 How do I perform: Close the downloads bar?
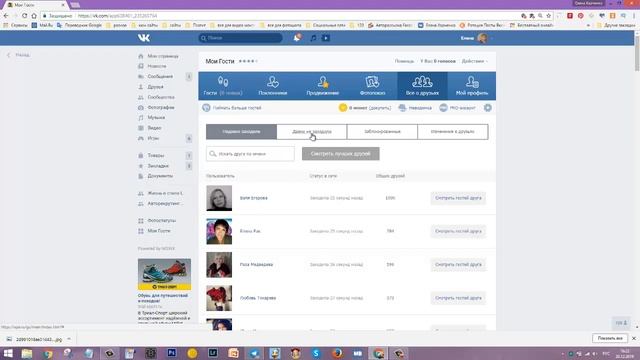pyautogui.click(x=634, y=338)
